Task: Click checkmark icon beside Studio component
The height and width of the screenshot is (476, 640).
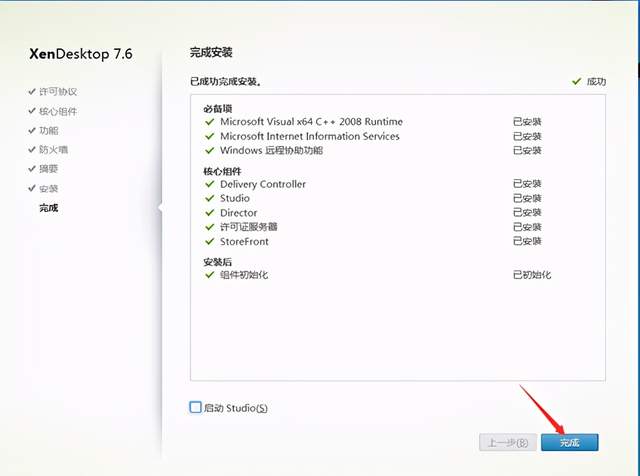Action: pyautogui.click(x=209, y=198)
